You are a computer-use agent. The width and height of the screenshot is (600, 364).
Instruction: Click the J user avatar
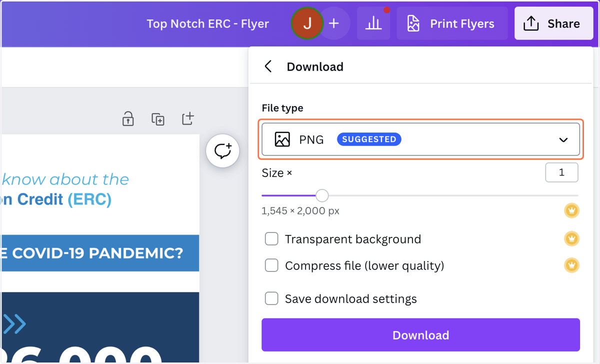pyautogui.click(x=307, y=23)
